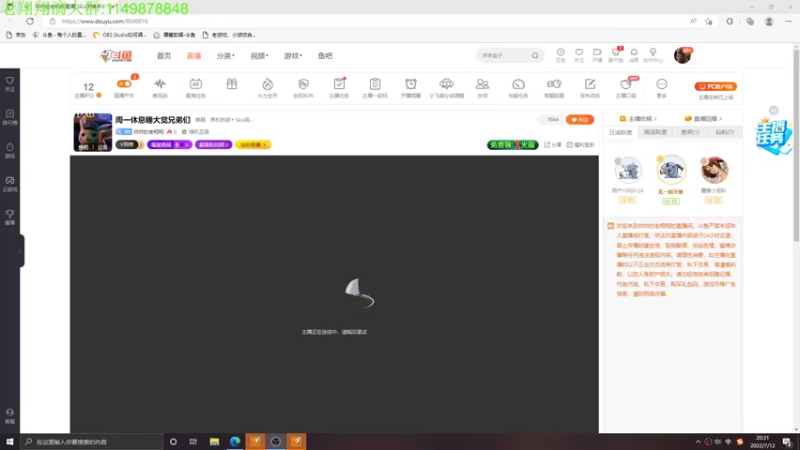800x450 pixels.
Task: Open Microsoft Edge from the taskbar
Action: point(235,441)
